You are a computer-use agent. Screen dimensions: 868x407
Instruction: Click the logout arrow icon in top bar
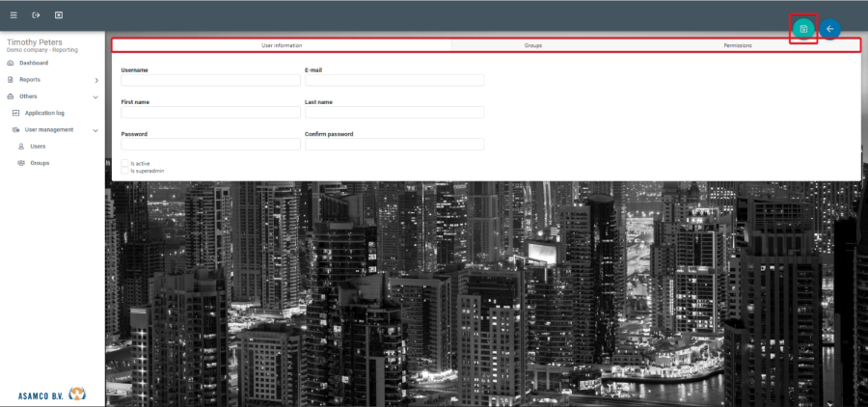(36, 15)
